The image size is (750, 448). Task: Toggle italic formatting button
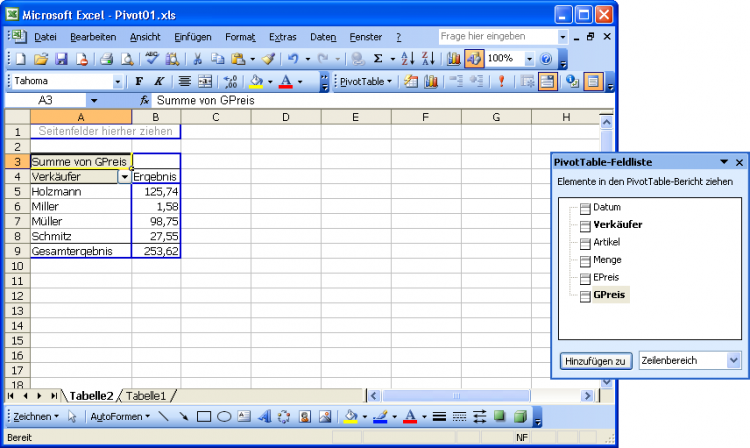[159, 82]
